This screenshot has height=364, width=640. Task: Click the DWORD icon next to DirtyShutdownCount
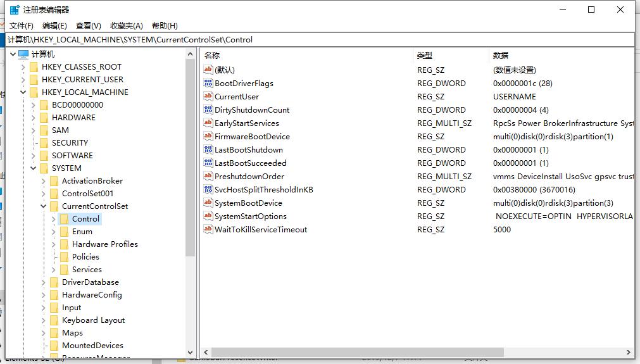pyautogui.click(x=208, y=110)
